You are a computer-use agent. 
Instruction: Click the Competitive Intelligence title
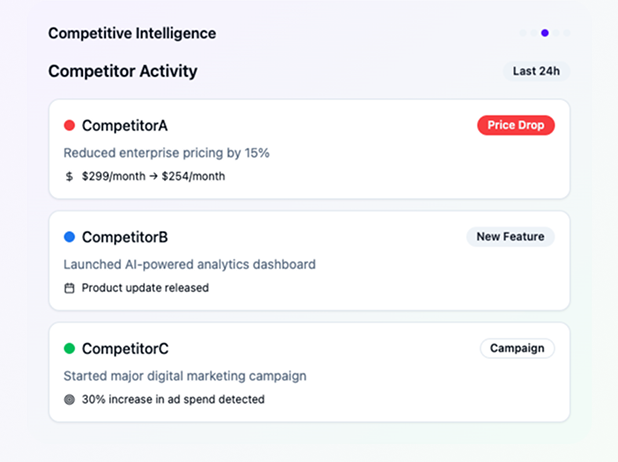click(131, 33)
